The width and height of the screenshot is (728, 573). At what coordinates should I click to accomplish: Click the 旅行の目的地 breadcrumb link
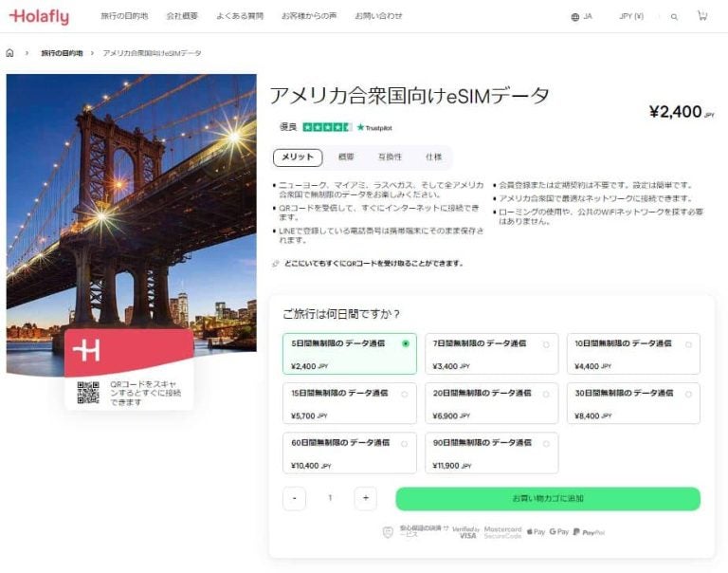click(x=63, y=53)
